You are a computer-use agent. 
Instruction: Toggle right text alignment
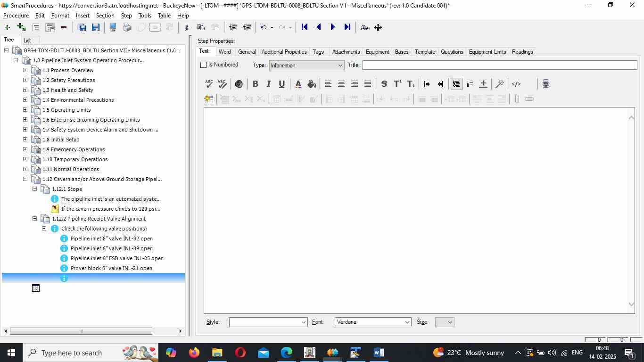pos(354,84)
